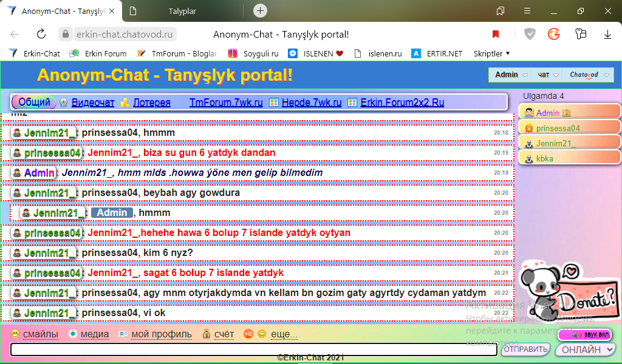This screenshot has height=364, width=622.
Task: Open the browser shield protection icon
Action: tap(530, 35)
